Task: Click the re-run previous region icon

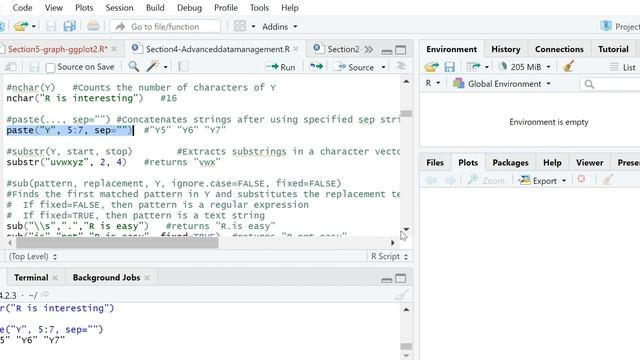Action: (x=316, y=67)
